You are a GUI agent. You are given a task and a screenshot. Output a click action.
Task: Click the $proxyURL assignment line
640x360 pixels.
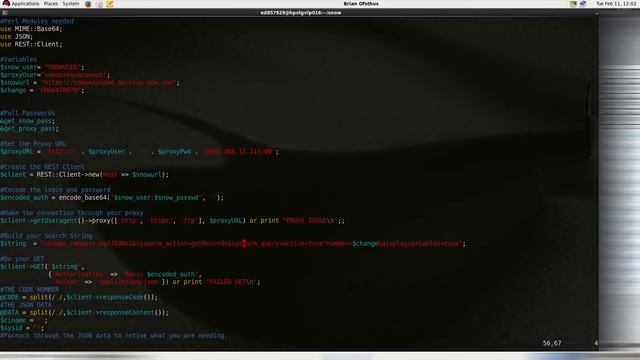140,151
